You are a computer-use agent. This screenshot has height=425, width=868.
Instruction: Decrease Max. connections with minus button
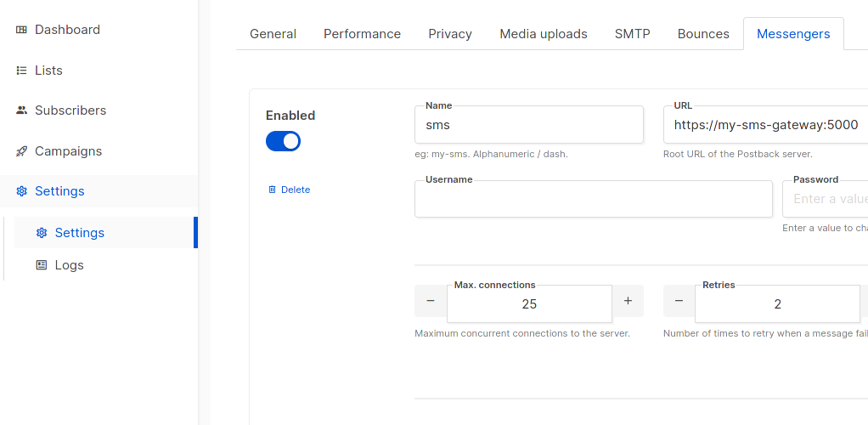tap(431, 301)
